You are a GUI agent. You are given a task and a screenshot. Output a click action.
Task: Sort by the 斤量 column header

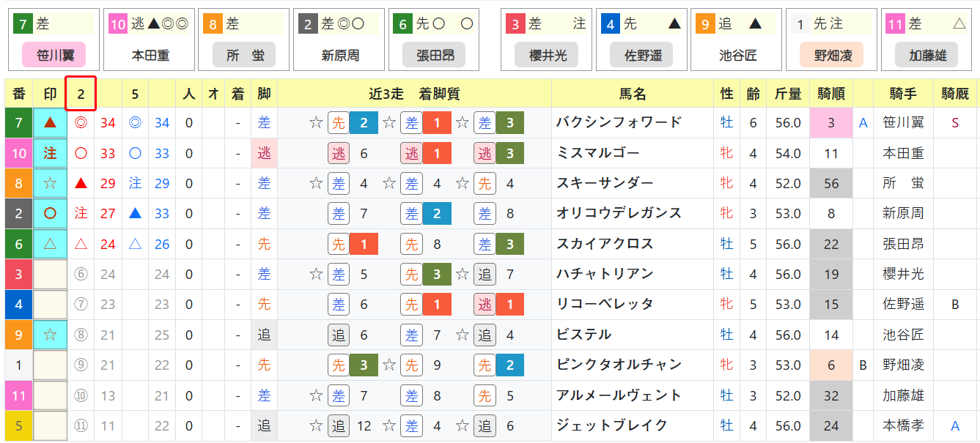click(788, 94)
